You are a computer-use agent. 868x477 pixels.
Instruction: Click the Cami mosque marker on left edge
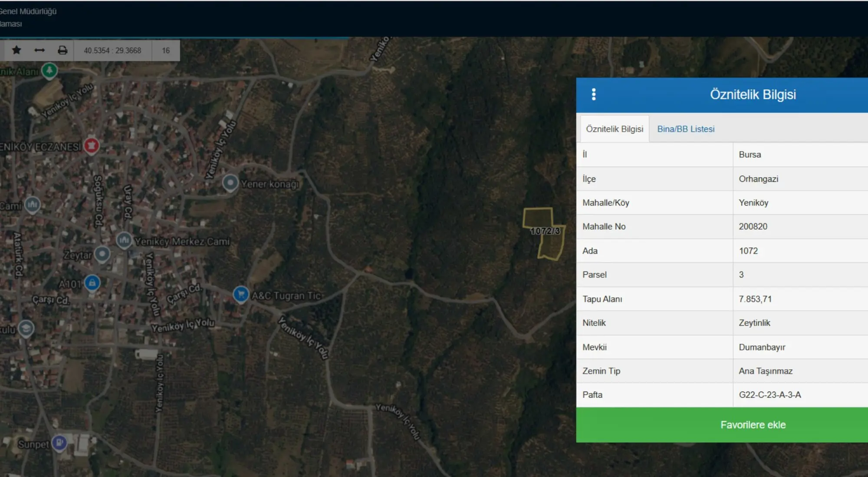pos(33,205)
